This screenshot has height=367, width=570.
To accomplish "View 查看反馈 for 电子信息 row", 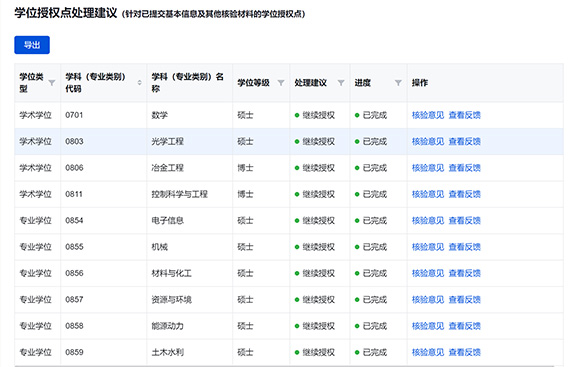I will coord(465,221).
